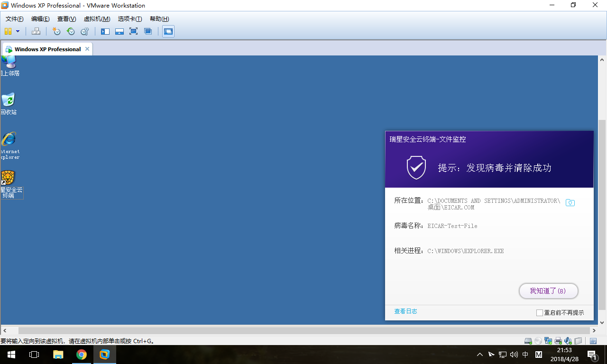Open the infected file's folder location icon
This screenshot has width=607, height=364.
tap(570, 203)
